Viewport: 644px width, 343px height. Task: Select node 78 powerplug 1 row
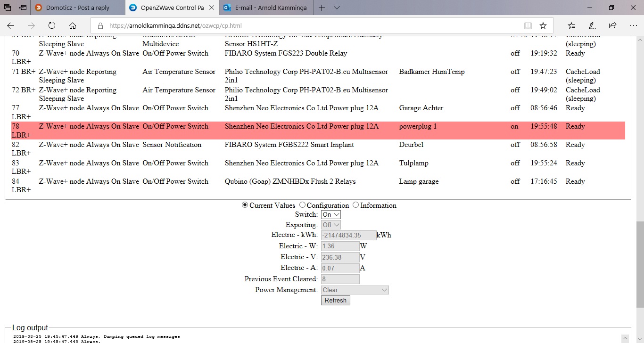click(x=318, y=131)
